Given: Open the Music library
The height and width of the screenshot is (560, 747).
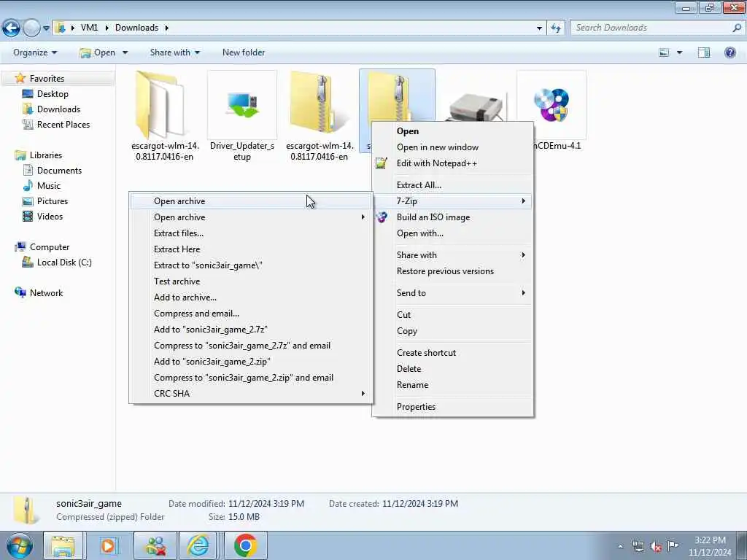Looking at the screenshot, I should [x=49, y=186].
